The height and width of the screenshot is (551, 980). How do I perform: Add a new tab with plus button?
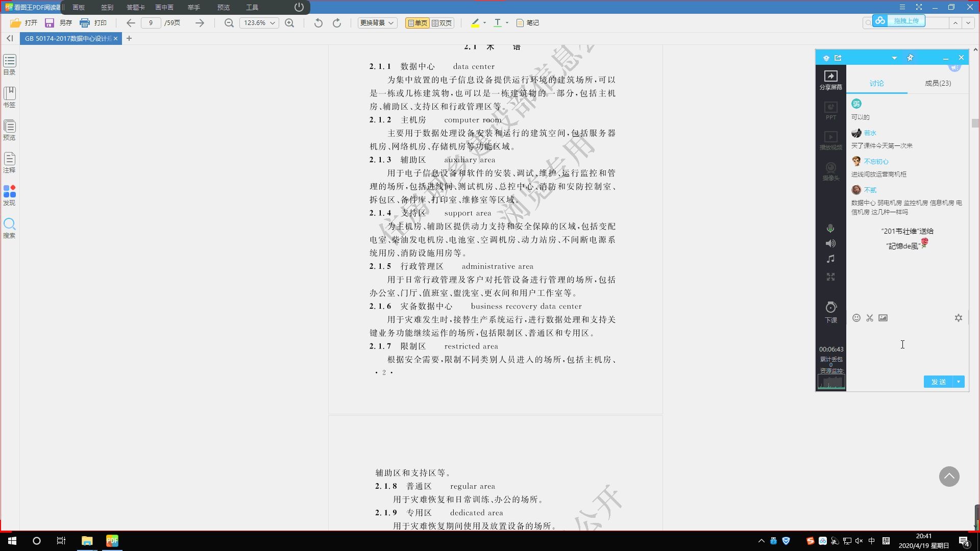129,38
